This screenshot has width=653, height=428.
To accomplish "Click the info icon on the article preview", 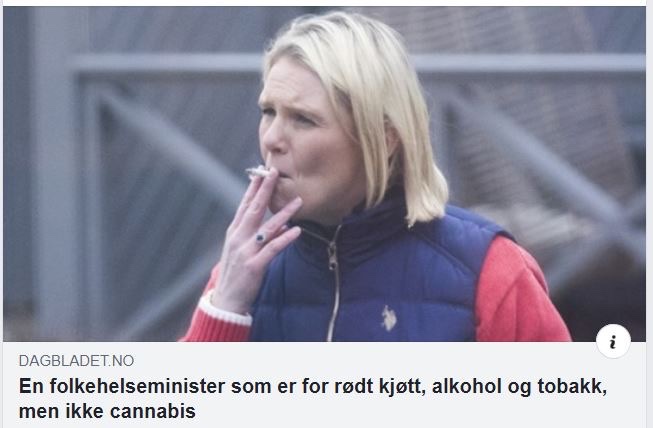I will pos(613,341).
